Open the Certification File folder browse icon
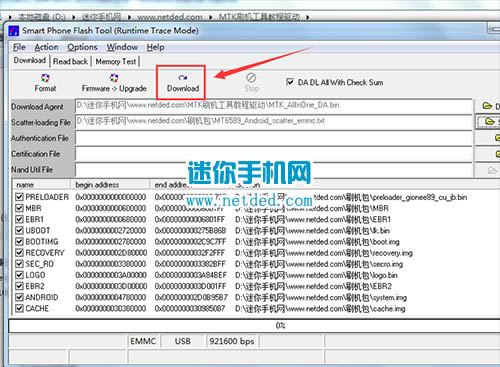The height and width of the screenshot is (367, 500). point(497,153)
